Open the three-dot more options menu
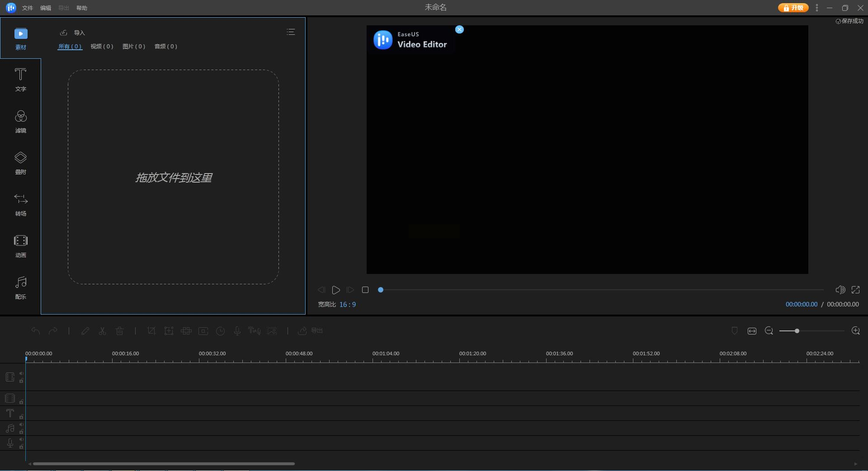This screenshot has height=471, width=868. (816, 8)
